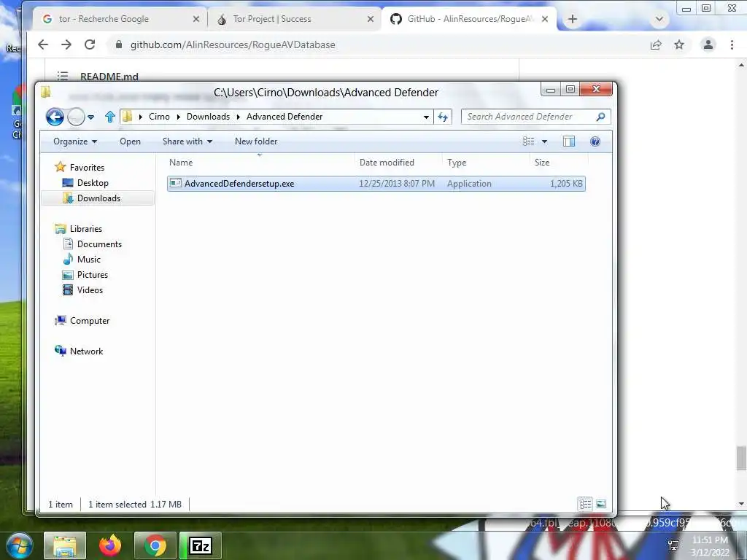Click Cirno in the address breadcrumb
Image resolution: width=747 pixels, height=560 pixels.
tap(159, 117)
